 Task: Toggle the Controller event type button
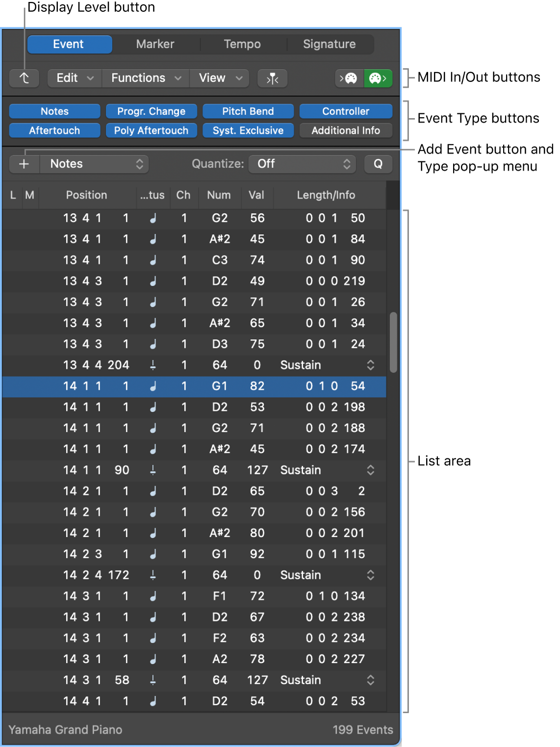point(346,111)
